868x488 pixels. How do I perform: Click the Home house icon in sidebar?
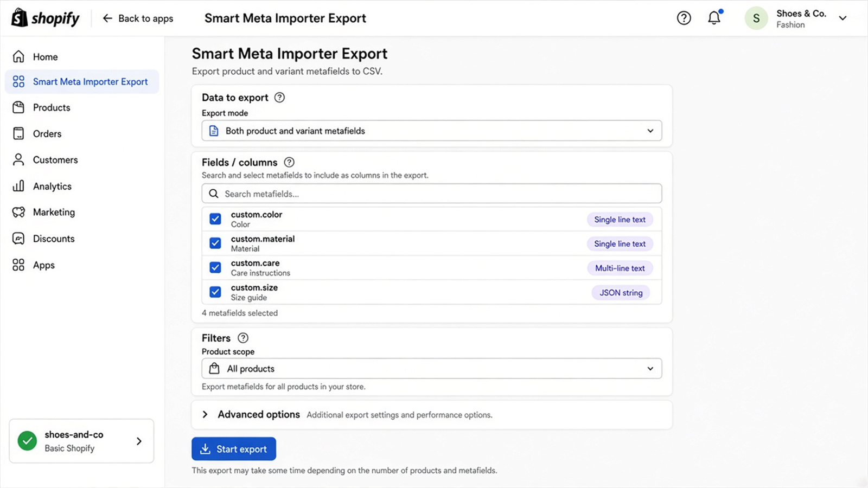point(18,56)
